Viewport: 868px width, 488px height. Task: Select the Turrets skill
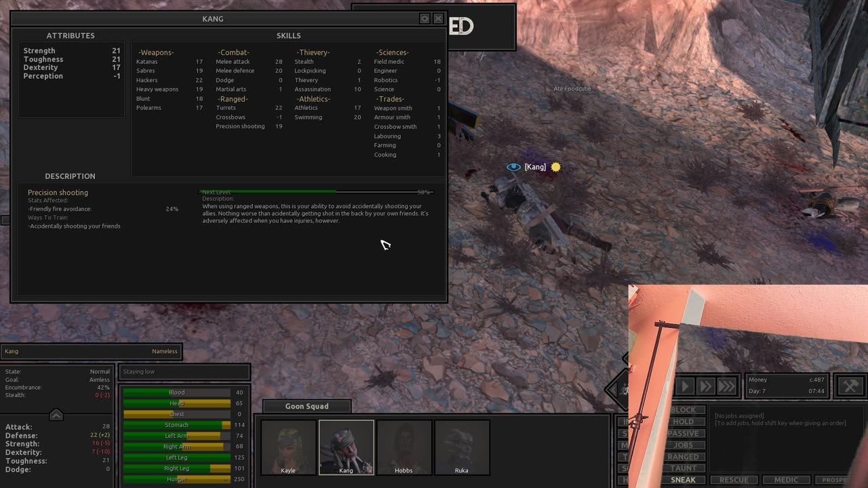coord(249,108)
